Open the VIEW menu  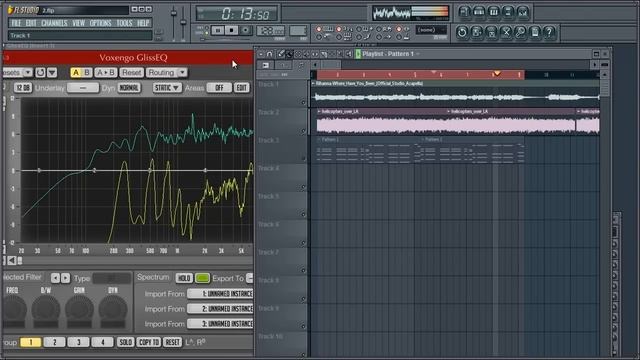coord(78,23)
